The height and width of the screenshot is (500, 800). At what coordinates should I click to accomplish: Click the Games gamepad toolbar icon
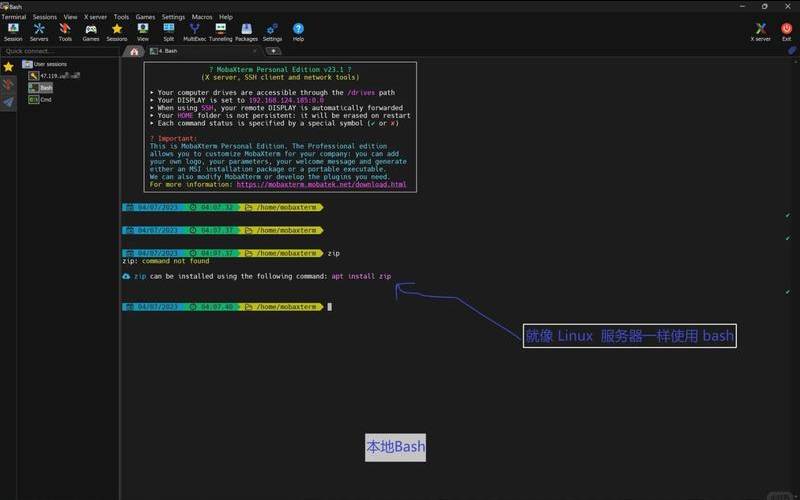(91, 32)
